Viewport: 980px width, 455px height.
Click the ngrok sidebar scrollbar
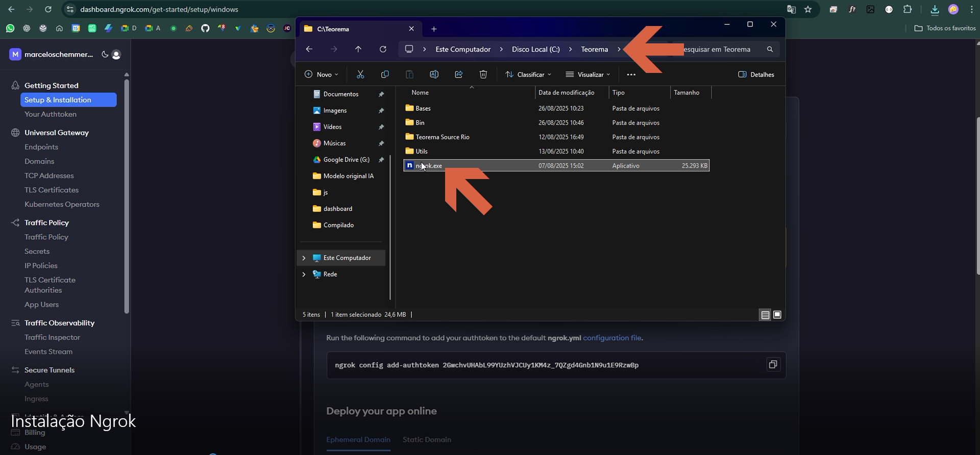point(127,196)
